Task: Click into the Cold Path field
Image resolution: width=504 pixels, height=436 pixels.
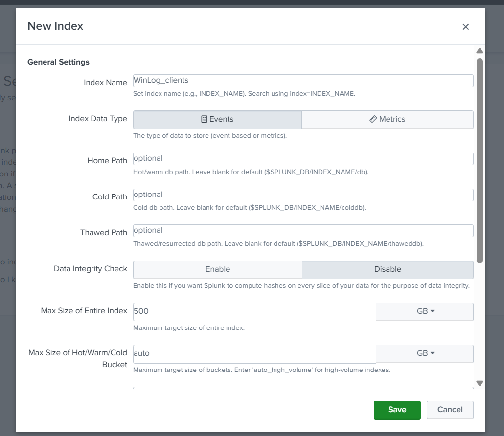Action: pyautogui.click(x=303, y=195)
